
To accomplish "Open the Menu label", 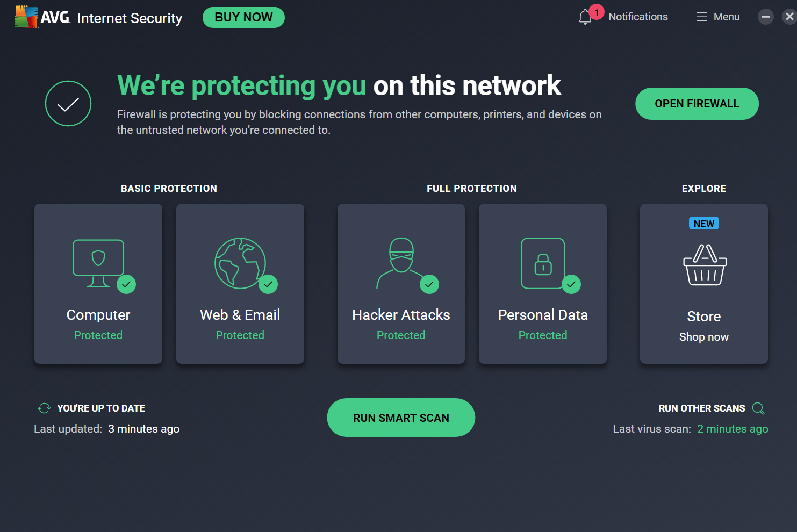I will click(x=727, y=17).
